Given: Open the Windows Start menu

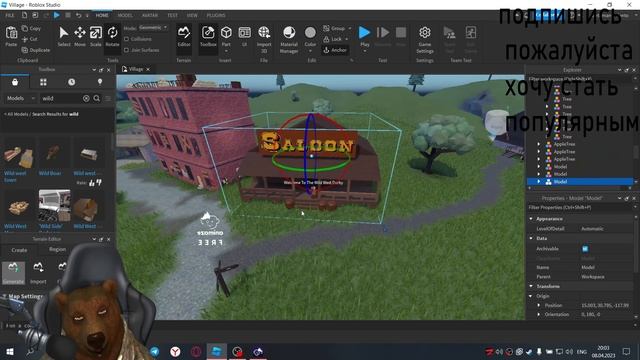Looking at the screenshot, I should (9, 351).
